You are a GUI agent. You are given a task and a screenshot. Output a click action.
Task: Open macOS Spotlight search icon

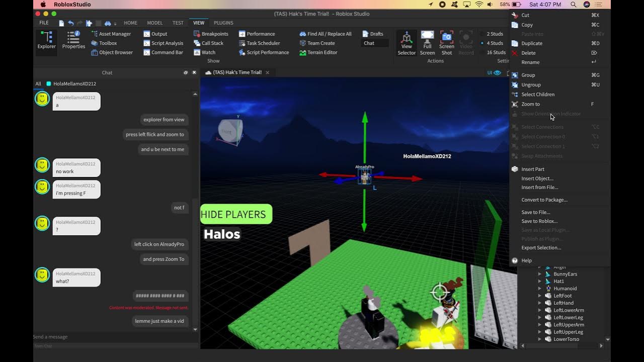point(574,5)
